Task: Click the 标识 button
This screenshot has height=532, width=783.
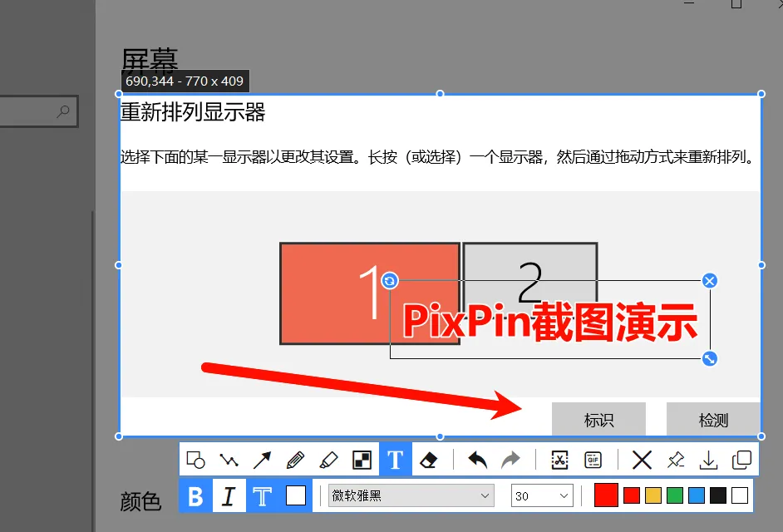Action: (x=598, y=419)
